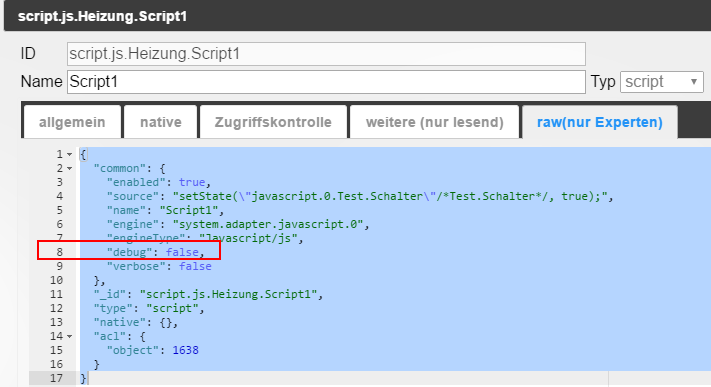The width and height of the screenshot is (711, 387).
Task: Click the "engine" line in the editor
Action: [x=238, y=225]
